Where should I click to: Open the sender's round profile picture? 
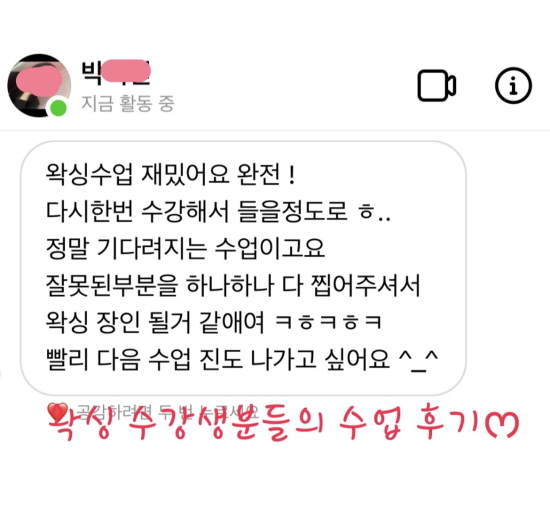tap(39, 86)
